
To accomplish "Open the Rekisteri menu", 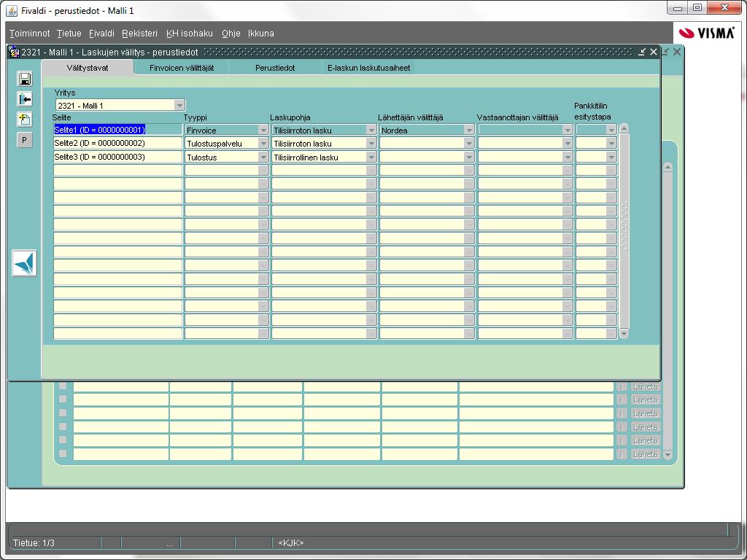I will click(x=139, y=34).
